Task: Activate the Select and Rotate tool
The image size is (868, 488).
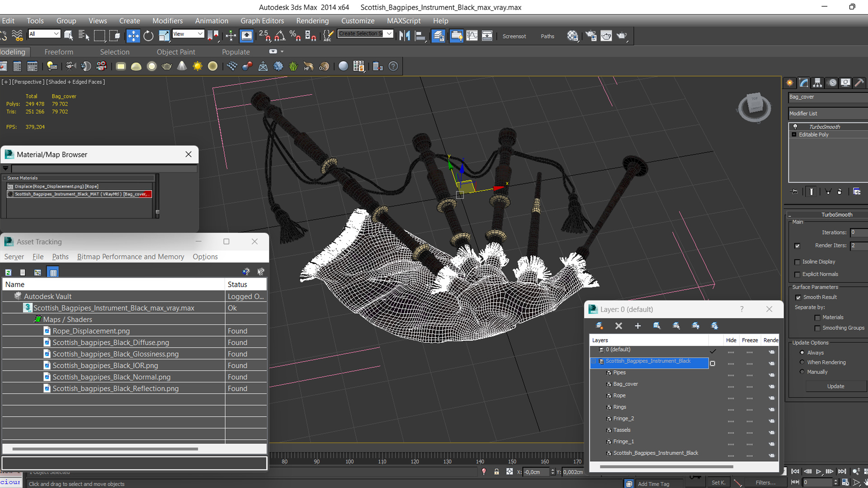Action: 148,36
